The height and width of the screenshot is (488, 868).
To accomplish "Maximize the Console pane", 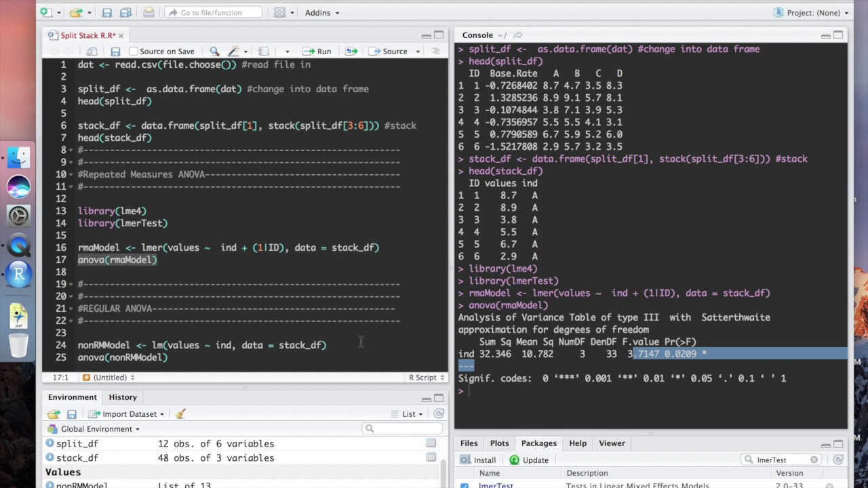I will 838,35.
